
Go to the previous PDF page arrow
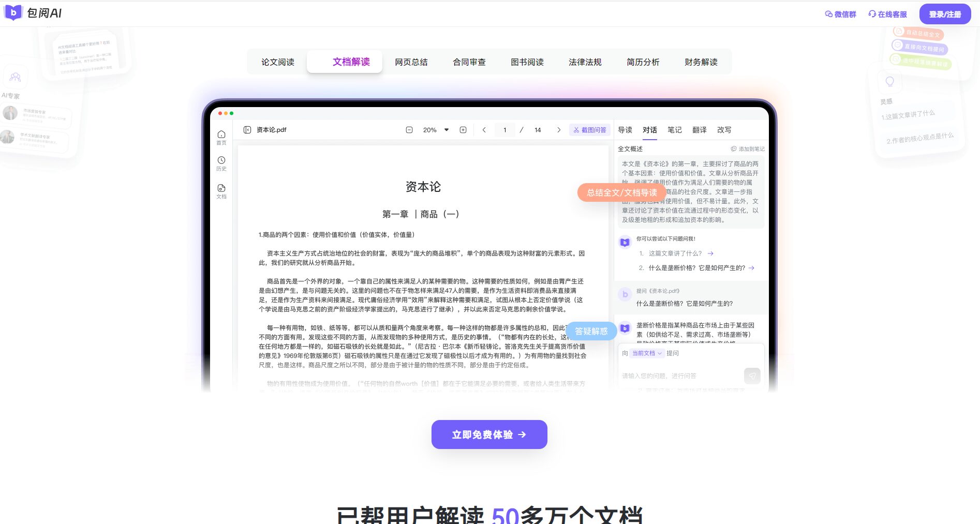[484, 130]
